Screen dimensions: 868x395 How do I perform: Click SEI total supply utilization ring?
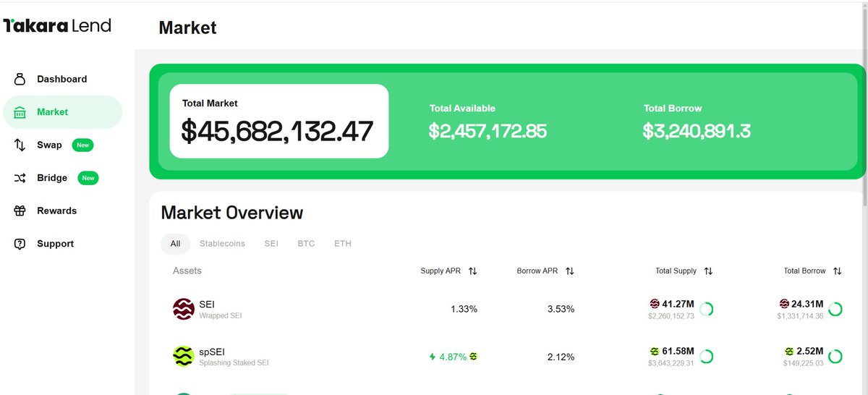(x=706, y=309)
